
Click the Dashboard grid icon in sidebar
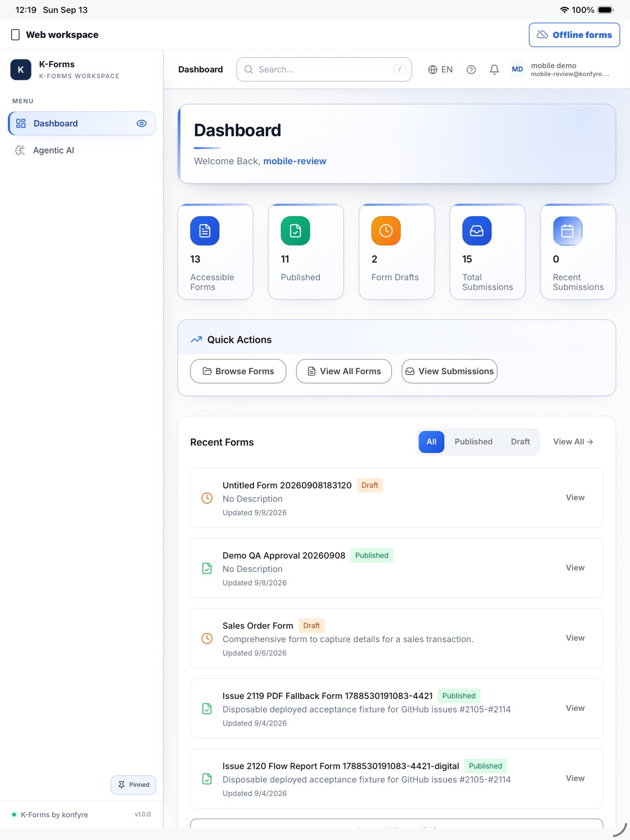pyautogui.click(x=21, y=124)
